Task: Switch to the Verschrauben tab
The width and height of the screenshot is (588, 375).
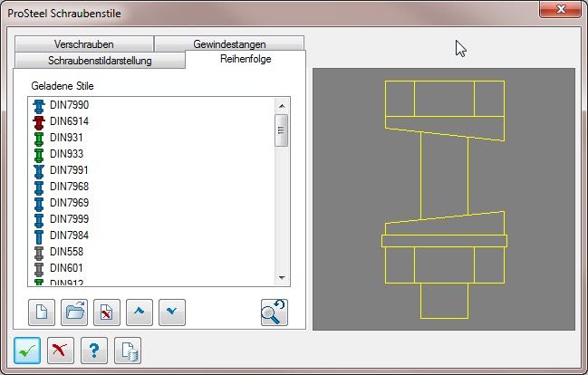Action: click(x=84, y=44)
